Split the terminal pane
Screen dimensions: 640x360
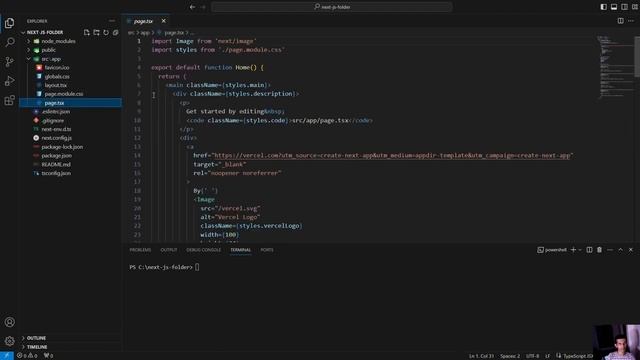tap(589, 250)
